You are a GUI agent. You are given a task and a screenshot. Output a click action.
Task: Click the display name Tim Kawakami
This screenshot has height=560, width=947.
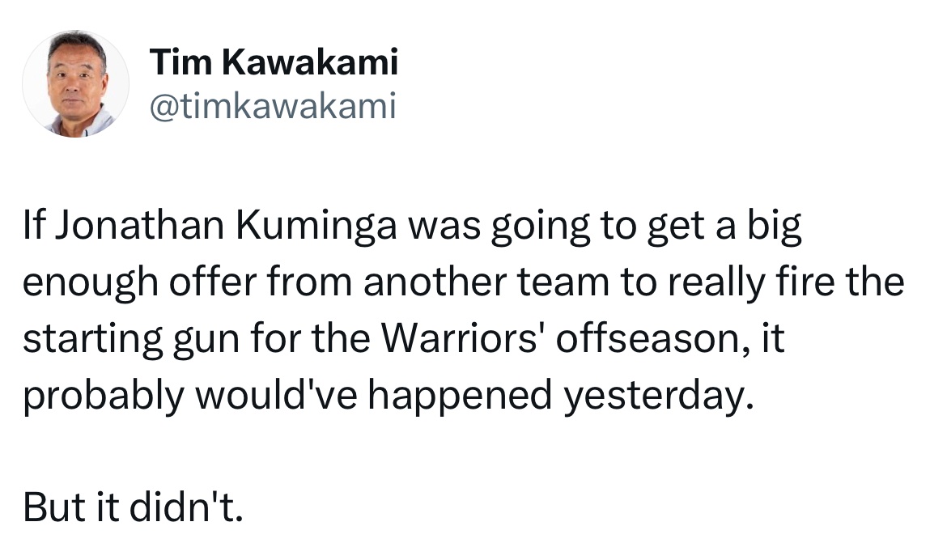pyautogui.click(x=274, y=62)
